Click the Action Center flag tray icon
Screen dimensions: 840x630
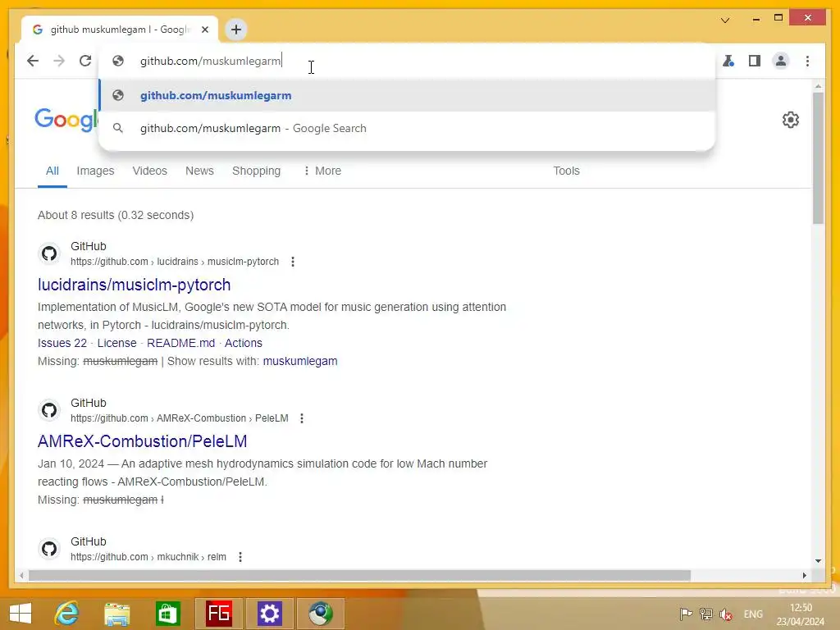click(686, 614)
